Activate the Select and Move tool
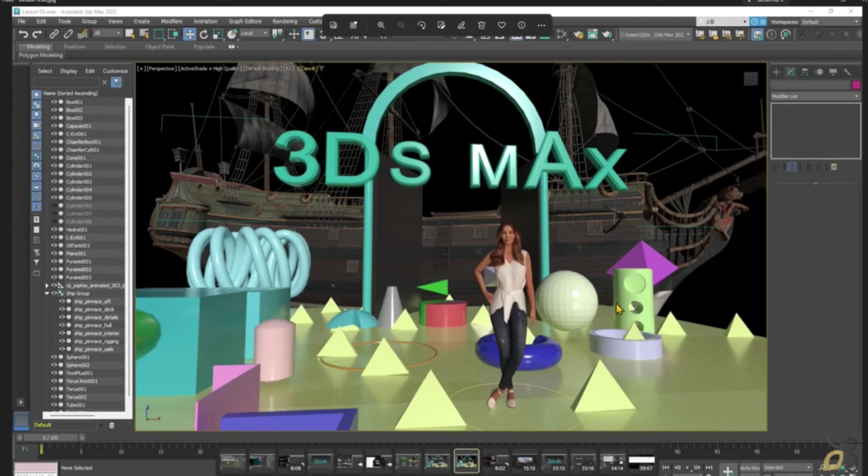This screenshot has height=476, width=868. [189, 34]
